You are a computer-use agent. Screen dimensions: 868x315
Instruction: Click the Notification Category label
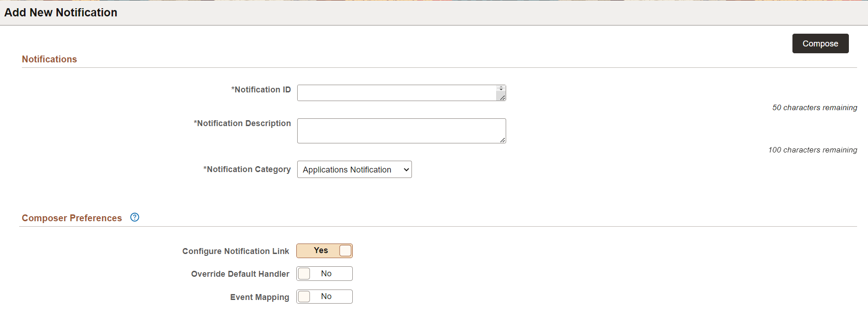[247, 169]
